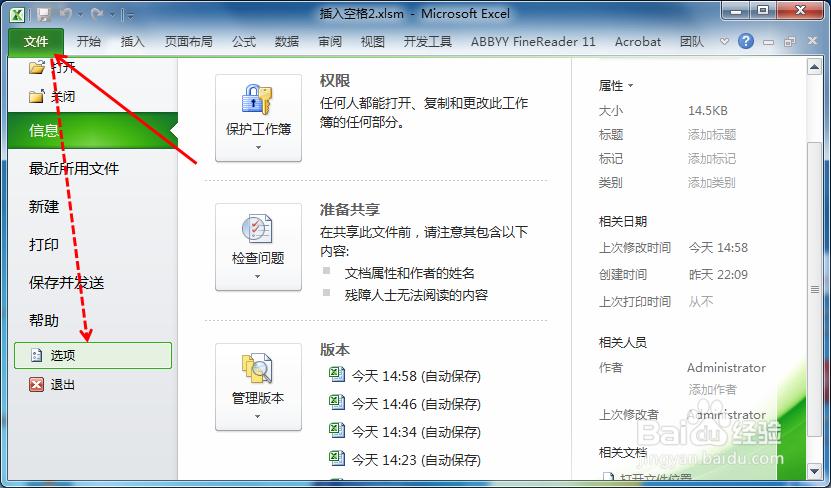Click the scrollbar up arrow
This screenshot has width=831, height=488.
(x=814, y=67)
